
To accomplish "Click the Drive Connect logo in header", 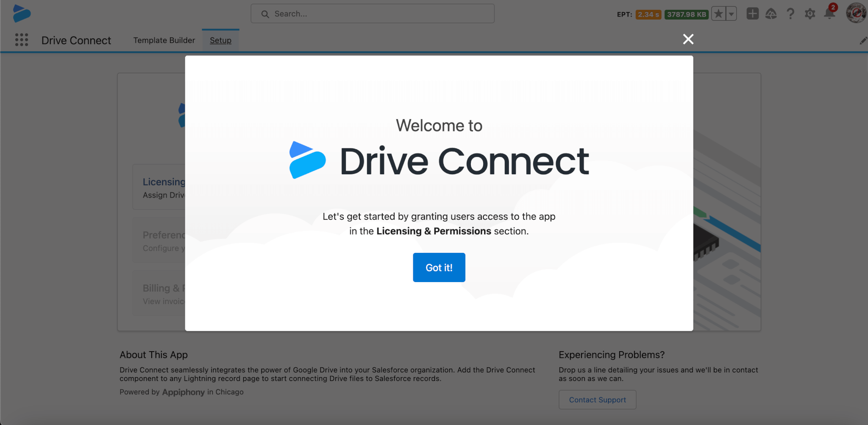I will (22, 14).
